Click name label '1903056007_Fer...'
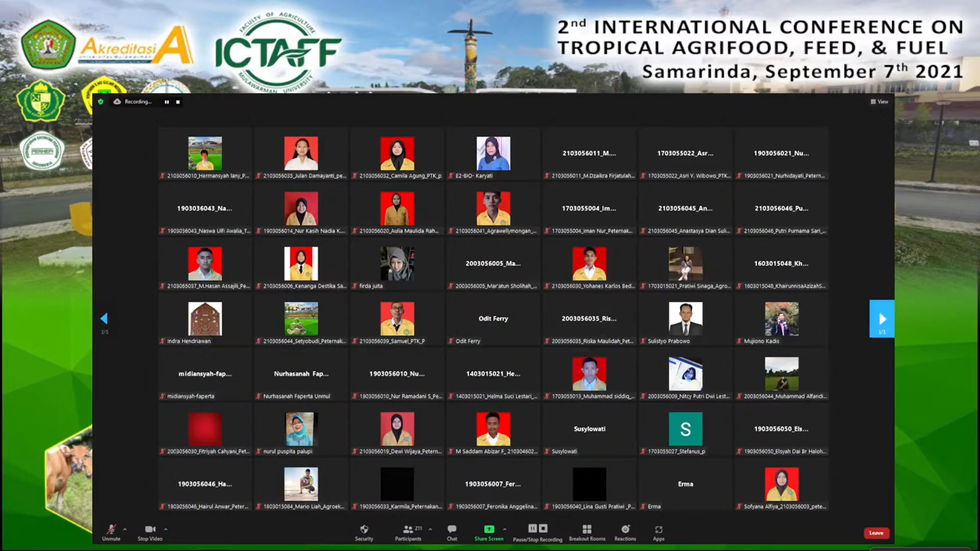This screenshot has width=980, height=551. point(493,484)
